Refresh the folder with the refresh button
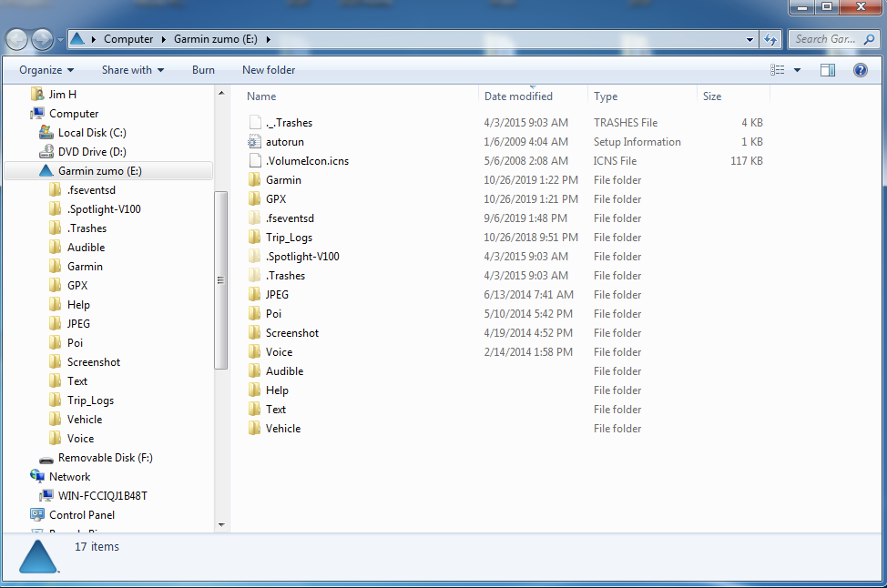The width and height of the screenshot is (887, 588). click(770, 39)
